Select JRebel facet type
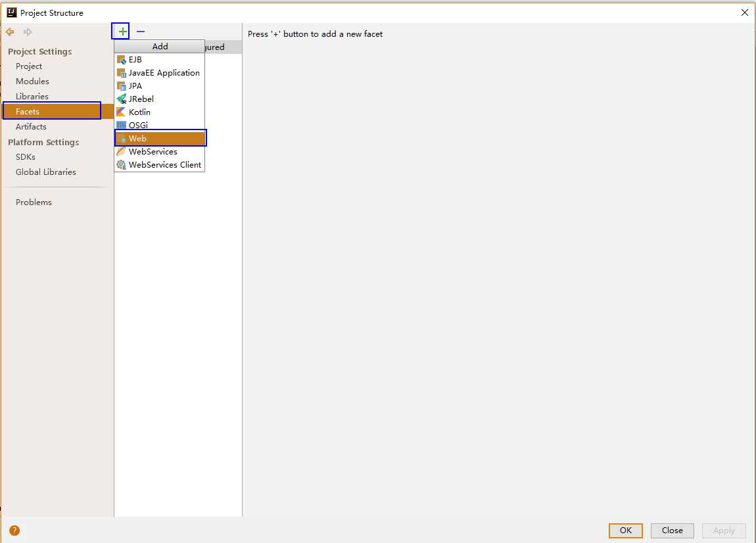The height and width of the screenshot is (543, 756). (160, 99)
